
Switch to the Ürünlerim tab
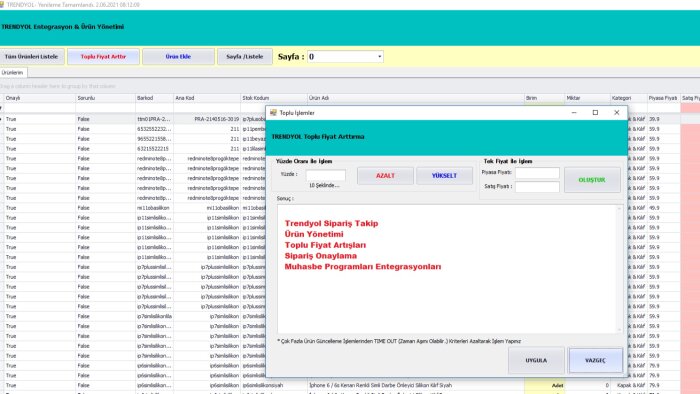12,72
